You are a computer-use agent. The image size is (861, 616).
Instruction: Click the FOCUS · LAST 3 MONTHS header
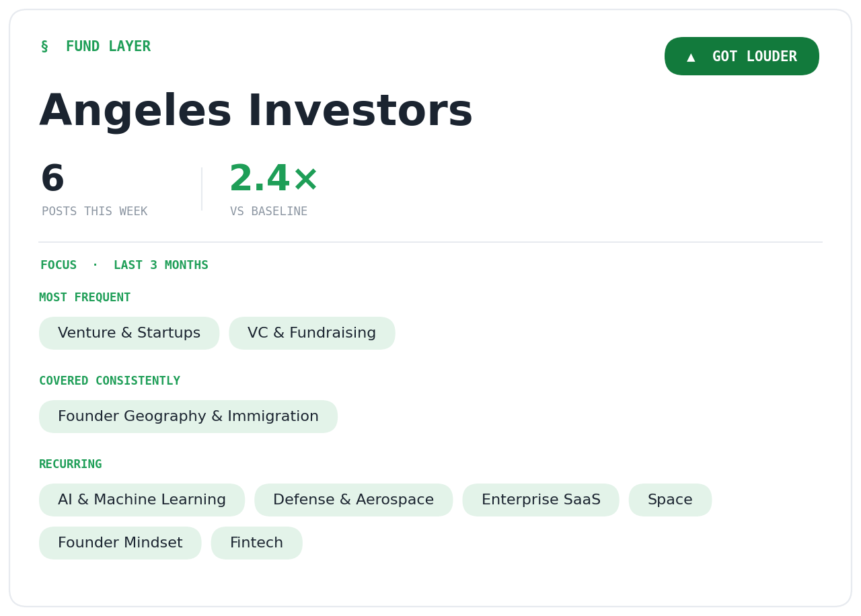(x=124, y=265)
